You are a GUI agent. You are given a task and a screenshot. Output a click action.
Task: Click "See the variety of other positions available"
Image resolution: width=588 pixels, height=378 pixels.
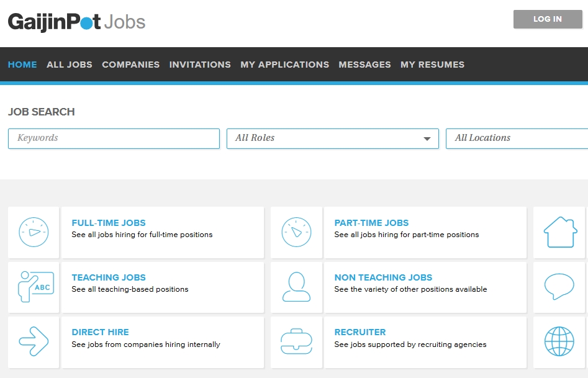tap(410, 289)
